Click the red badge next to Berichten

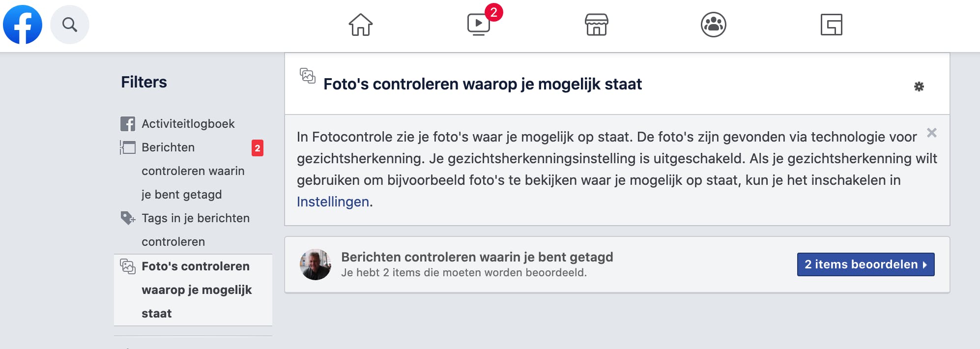click(258, 148)
